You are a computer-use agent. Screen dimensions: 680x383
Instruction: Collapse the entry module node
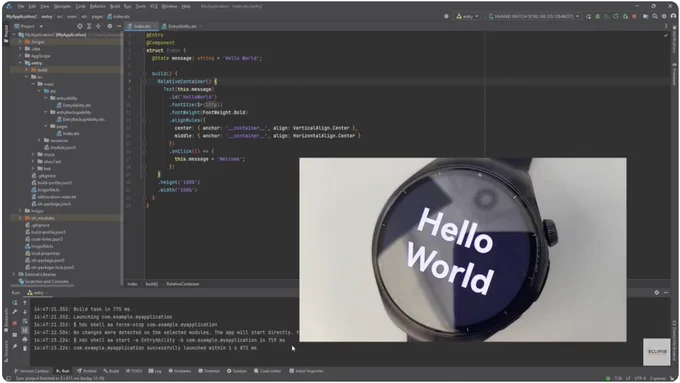pyautogui.click(x=20, y=63)
